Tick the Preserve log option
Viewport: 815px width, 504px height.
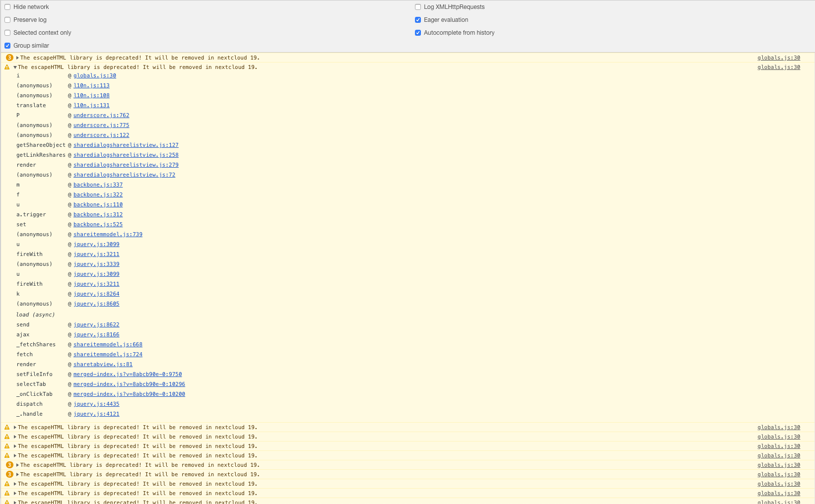pyautogui.click(x=7, y=20)
